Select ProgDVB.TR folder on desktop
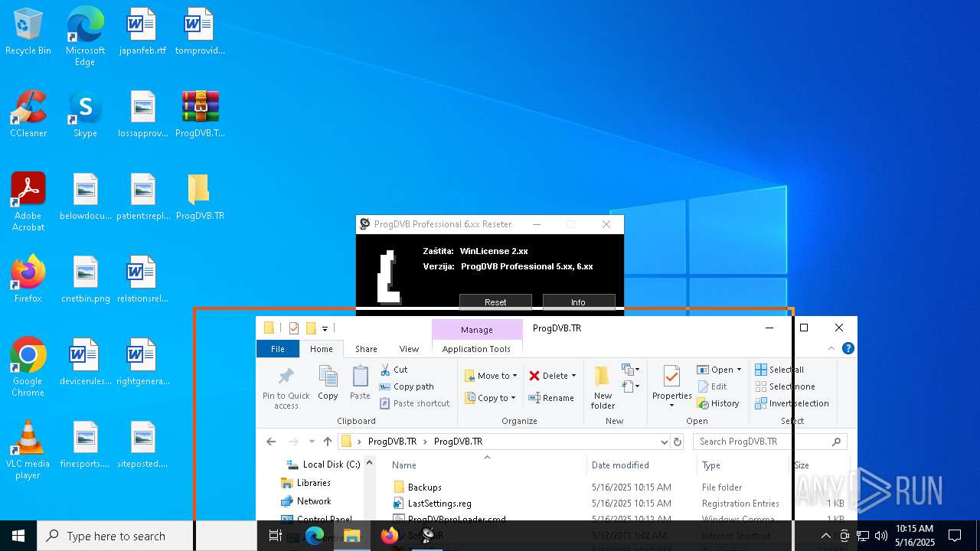This screenshot has height=551, width=980. coord(200,197)
